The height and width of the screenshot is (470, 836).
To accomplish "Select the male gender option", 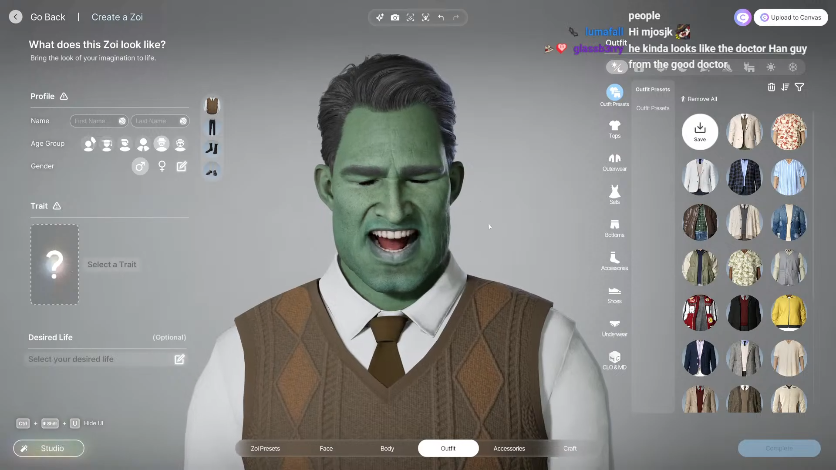I will [x=141, y=166].
